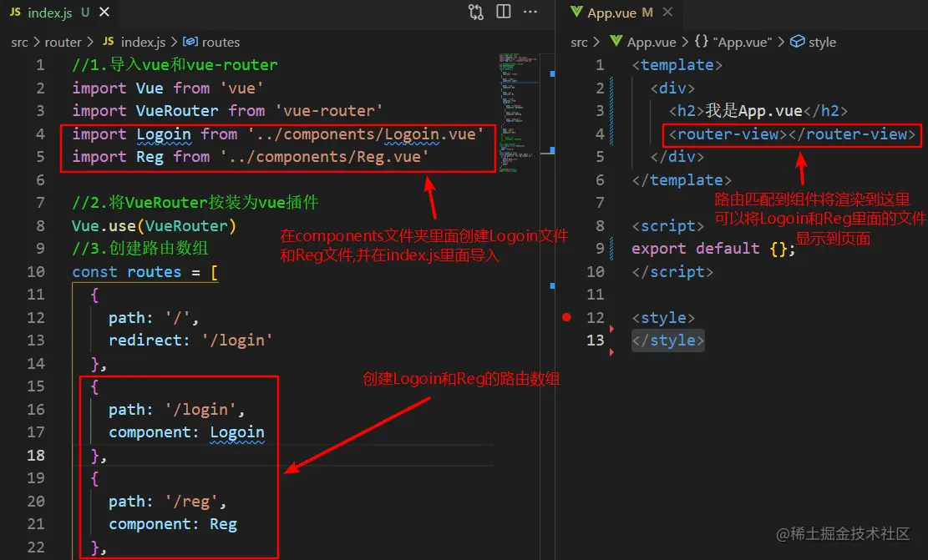Close the App.vue tab
This screenshot has width=928, height=560.
click(x=667, y=12)
